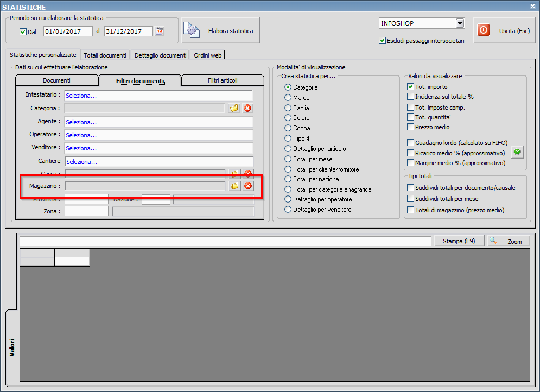Select the Taglia radio button

tap(288, 108)
